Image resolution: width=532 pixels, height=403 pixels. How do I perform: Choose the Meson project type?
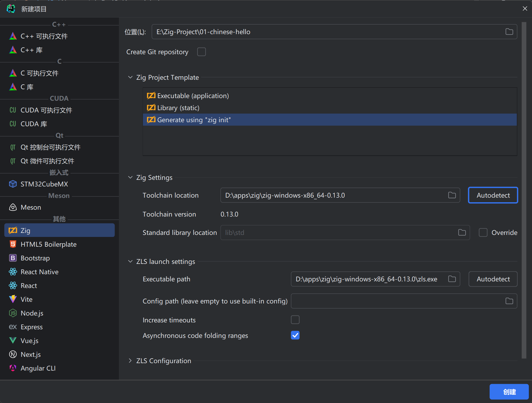click(x=31, y=207)
